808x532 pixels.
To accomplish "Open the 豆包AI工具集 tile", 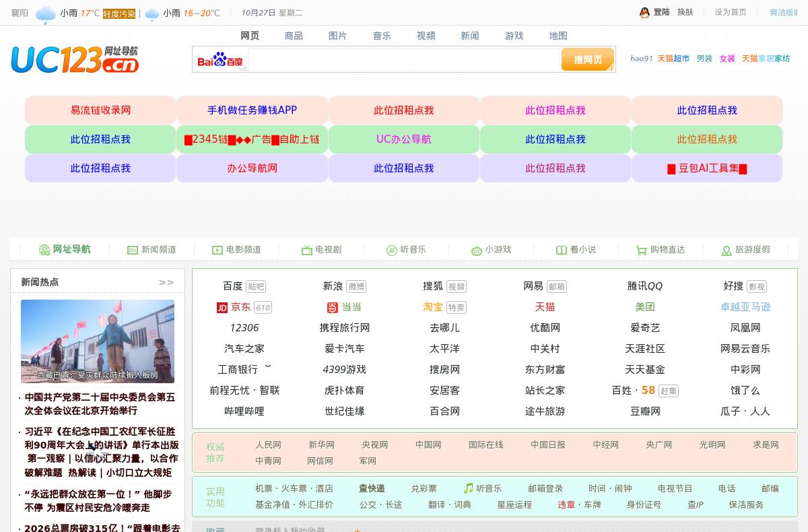I will point(707,168).
